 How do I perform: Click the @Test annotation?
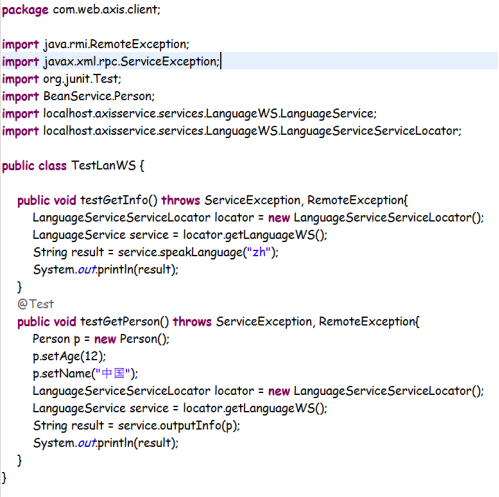pos(35,304)
